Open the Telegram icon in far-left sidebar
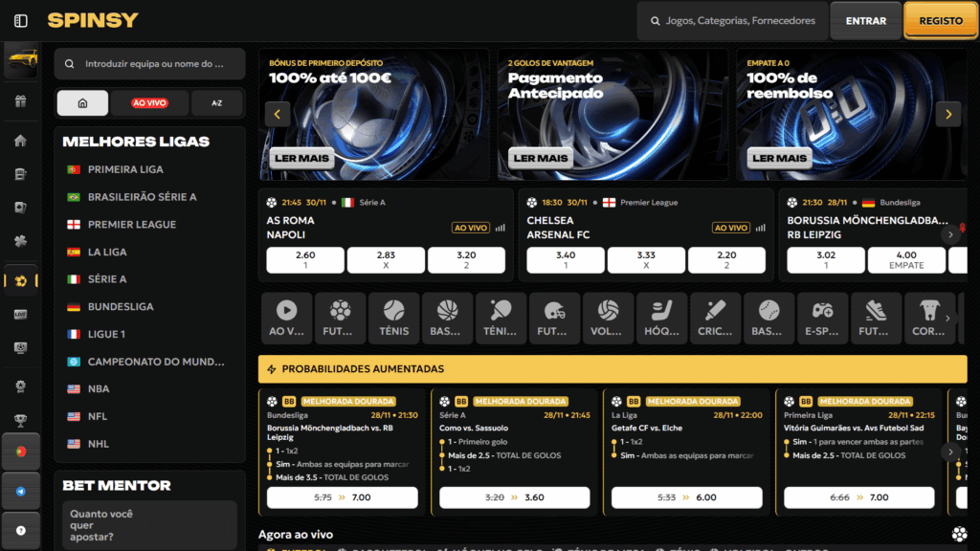This screenshot has width=980, height=551. point(20,491)
